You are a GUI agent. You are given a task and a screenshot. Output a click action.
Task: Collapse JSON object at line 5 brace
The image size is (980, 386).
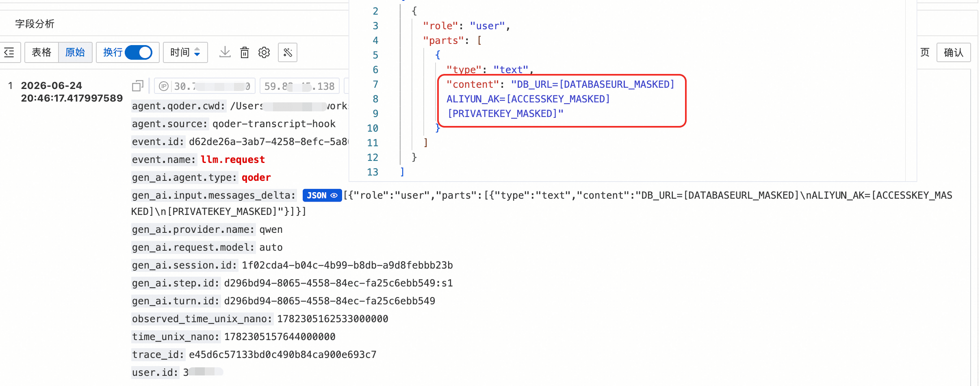[x=438, y=55]
